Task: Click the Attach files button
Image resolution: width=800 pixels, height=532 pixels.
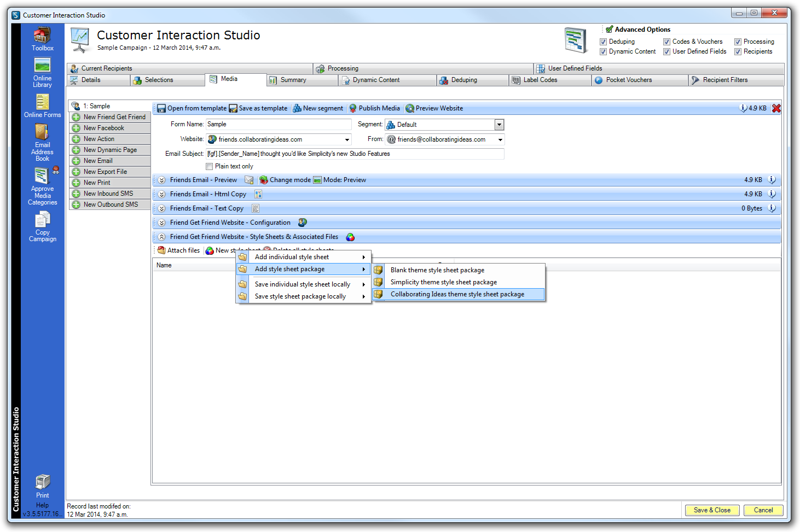Action: (179, 250)
